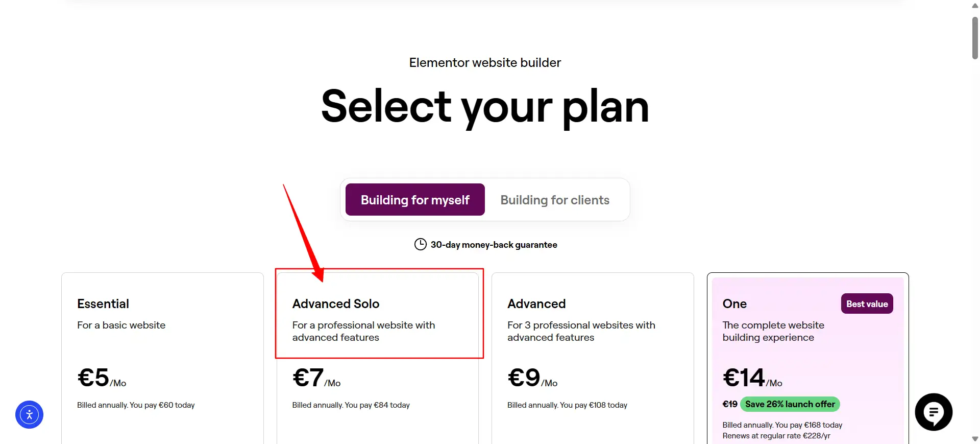
Task: Click the clock icon beside the guarantee text
Action: 420,244
